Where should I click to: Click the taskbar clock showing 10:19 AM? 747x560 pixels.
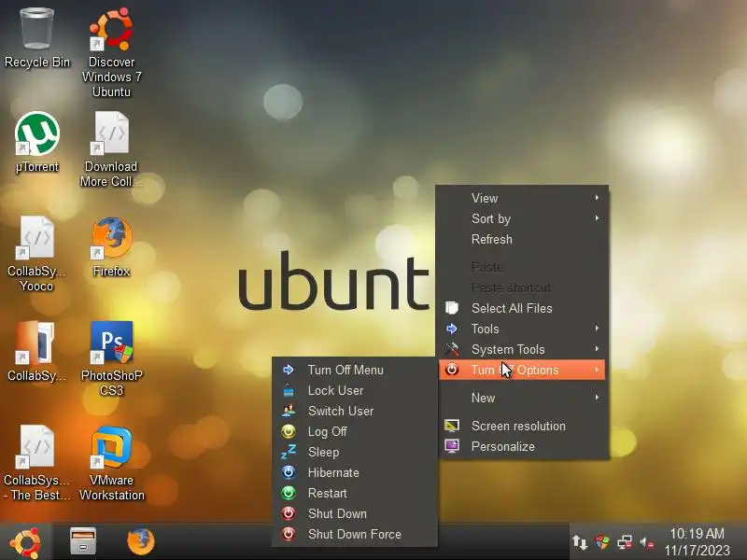coord(697,533)
